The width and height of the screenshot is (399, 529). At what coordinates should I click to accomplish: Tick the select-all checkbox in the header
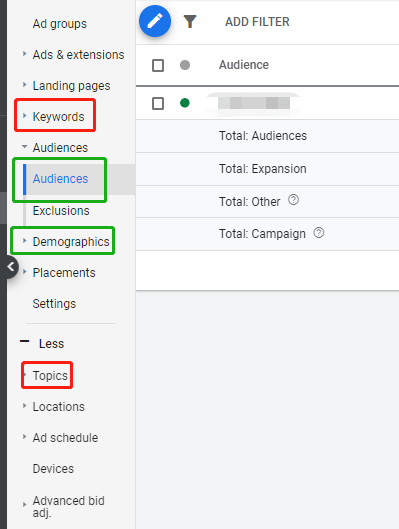(x=158, y=65)
